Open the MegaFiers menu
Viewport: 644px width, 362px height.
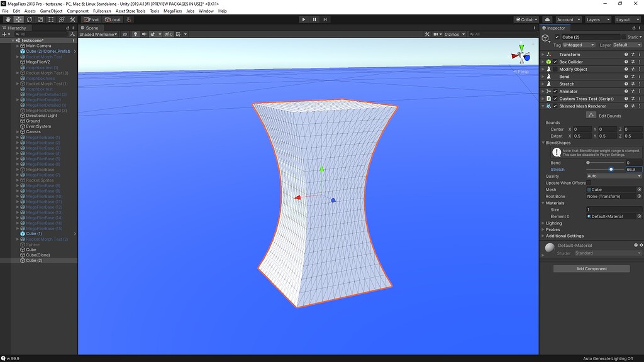point(172,11)
